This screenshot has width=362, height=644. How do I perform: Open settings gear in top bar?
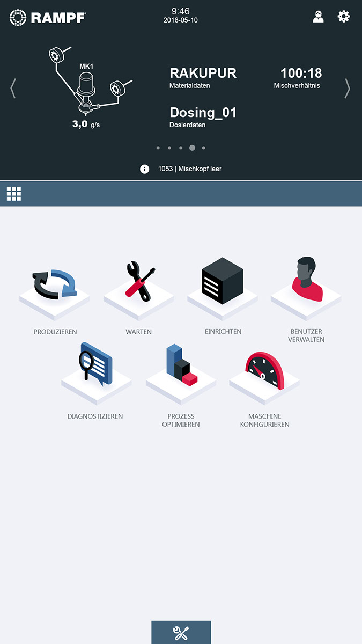[343, 17]
